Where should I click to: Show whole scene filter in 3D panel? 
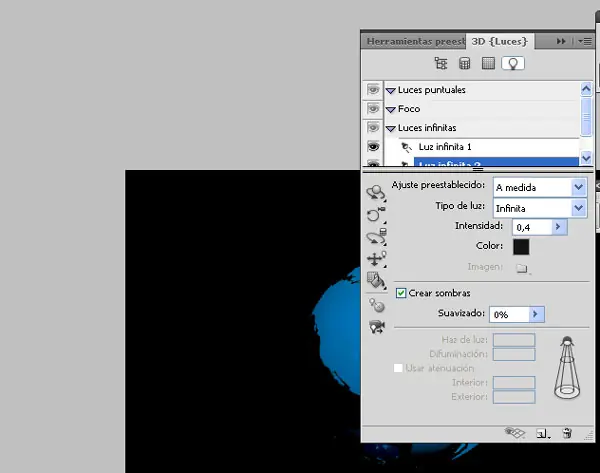[441, 64]
